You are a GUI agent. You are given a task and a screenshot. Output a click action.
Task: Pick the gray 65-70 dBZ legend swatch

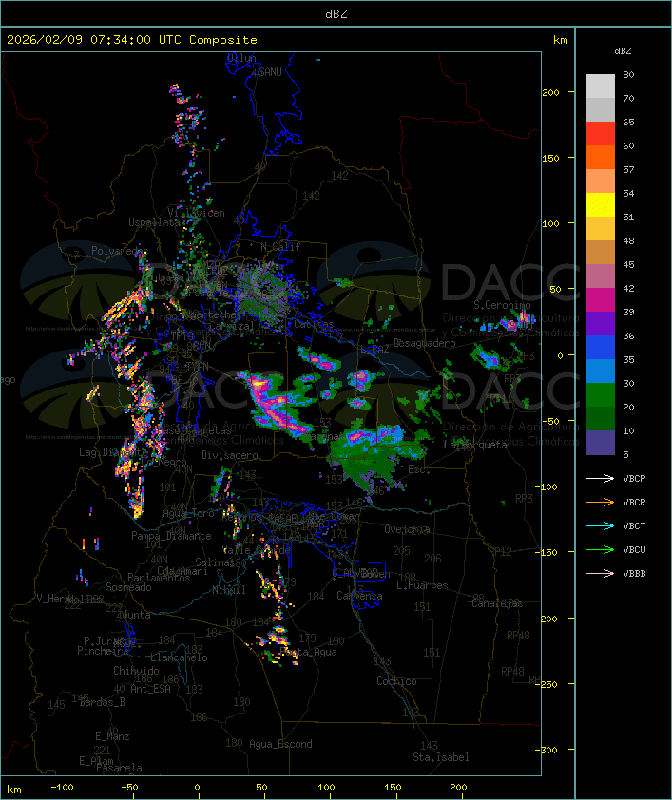[600, 109]
